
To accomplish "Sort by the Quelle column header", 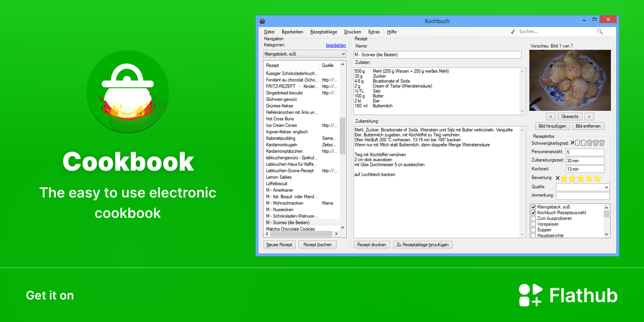I will [330, 65].
